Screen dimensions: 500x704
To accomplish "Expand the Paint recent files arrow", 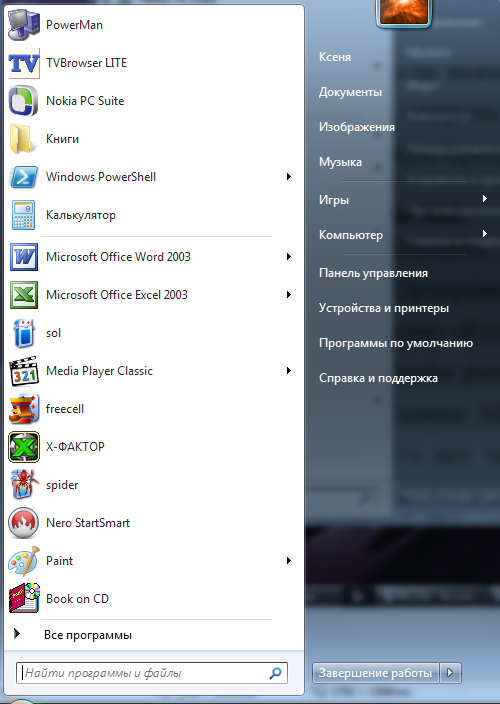I will click(x=289, y=561).
